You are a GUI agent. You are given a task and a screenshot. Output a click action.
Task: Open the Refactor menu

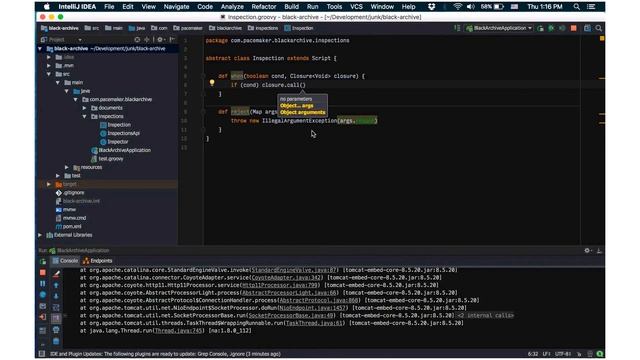click(264, 7)
